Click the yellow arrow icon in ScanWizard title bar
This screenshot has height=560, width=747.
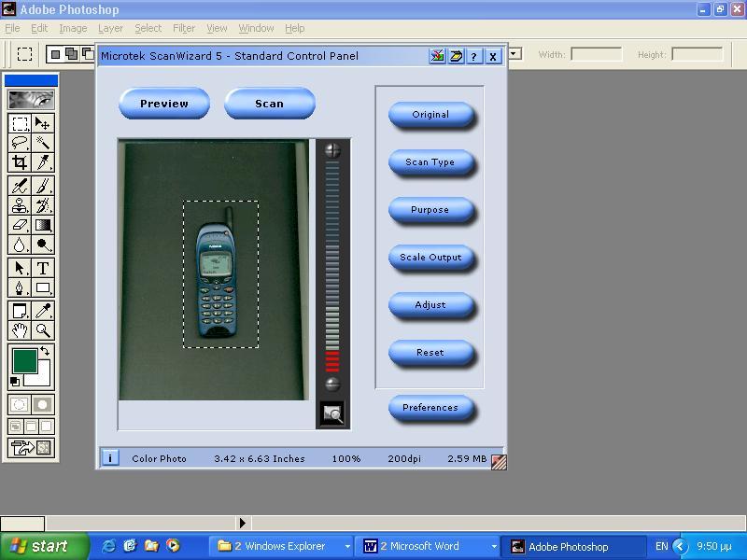pos(456,57)
